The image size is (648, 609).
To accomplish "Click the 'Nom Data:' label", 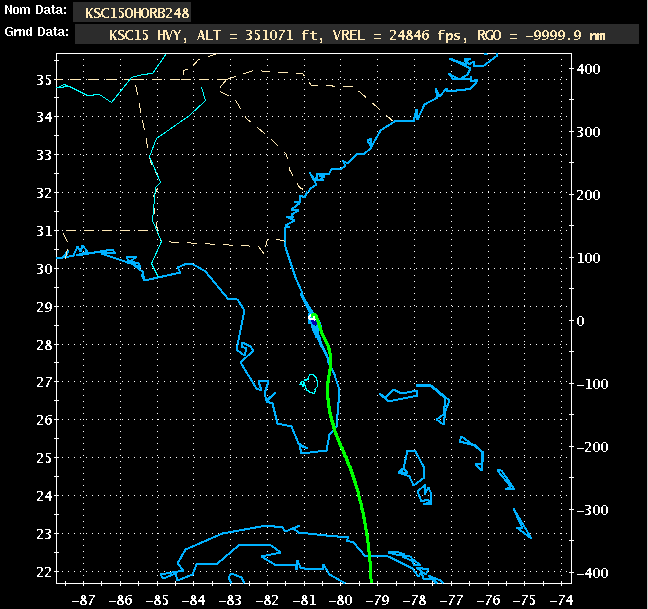I will coord(36,10).
